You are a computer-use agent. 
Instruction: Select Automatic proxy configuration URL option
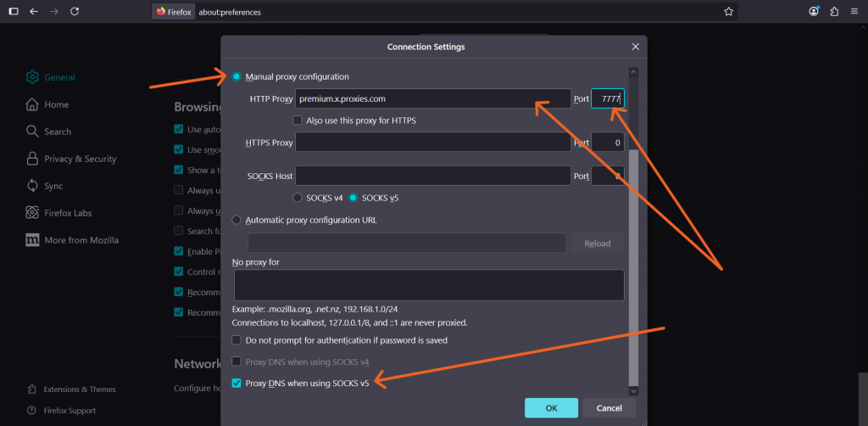coord(236,220)
